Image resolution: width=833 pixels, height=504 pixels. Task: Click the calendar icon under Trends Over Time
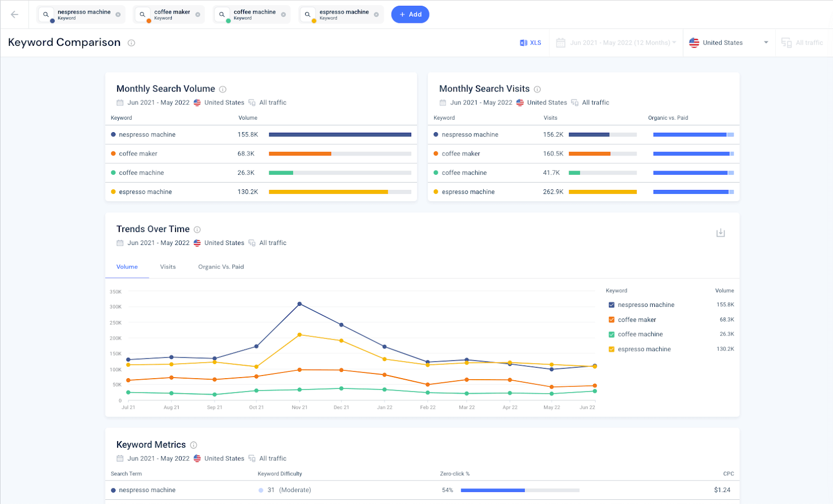click(x=119, y=242)
